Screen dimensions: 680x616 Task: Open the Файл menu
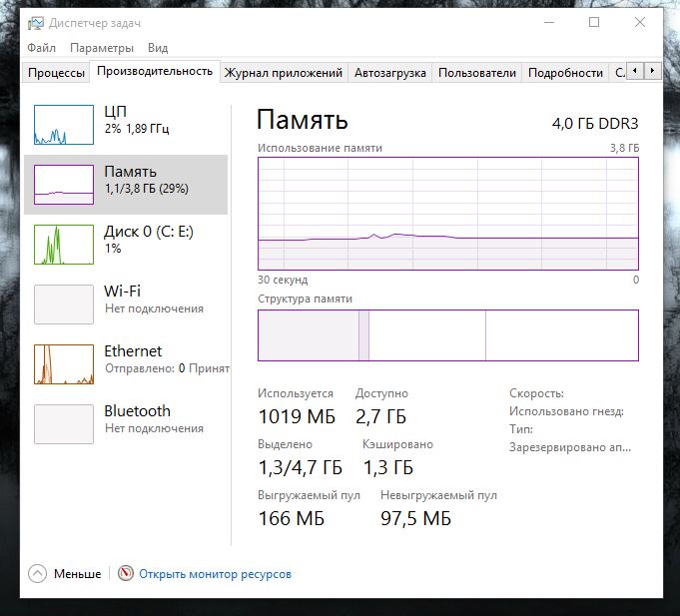tap(42, 47)
